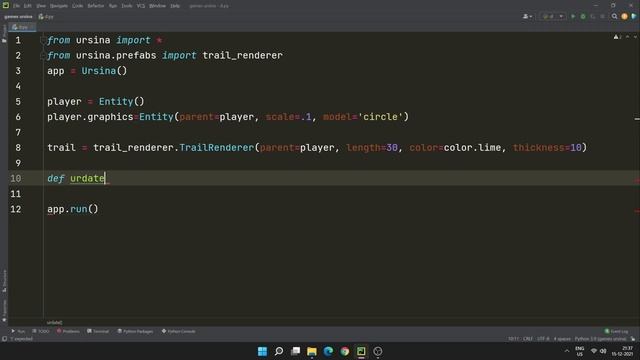Open the Event Log at bottom right
This screenshot has height=360, width=640.
pos(616,331)
